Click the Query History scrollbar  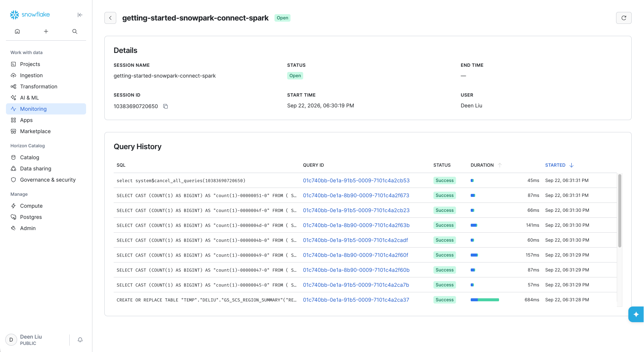pyautogui.click(x=620, y=211)
